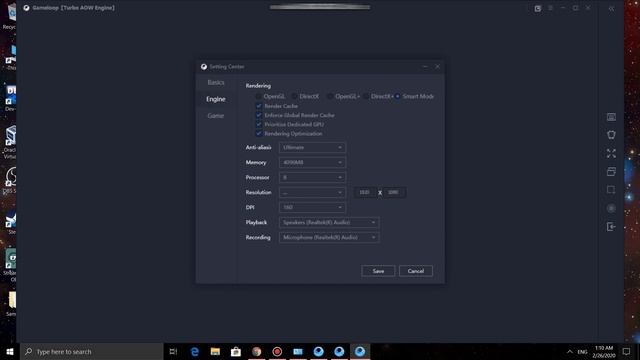The width and height of the screenshot is (640, 360).
Task: Open the keyboard mapping tool in sidebar
Action: [611, 117]
